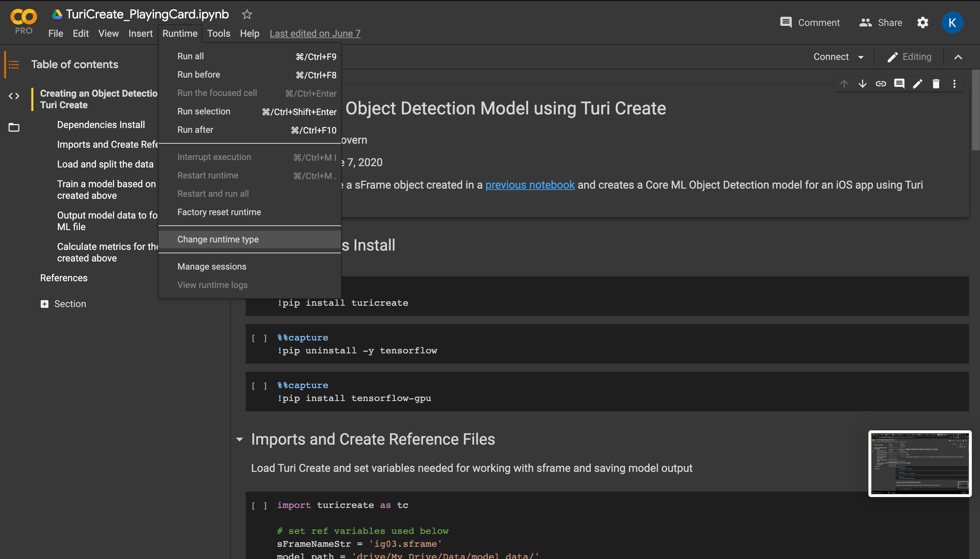Click the screenshot preview thumbnail
The height and width of the screenshot is (559, 980).
pyautogui.click(x=919, y=463)
